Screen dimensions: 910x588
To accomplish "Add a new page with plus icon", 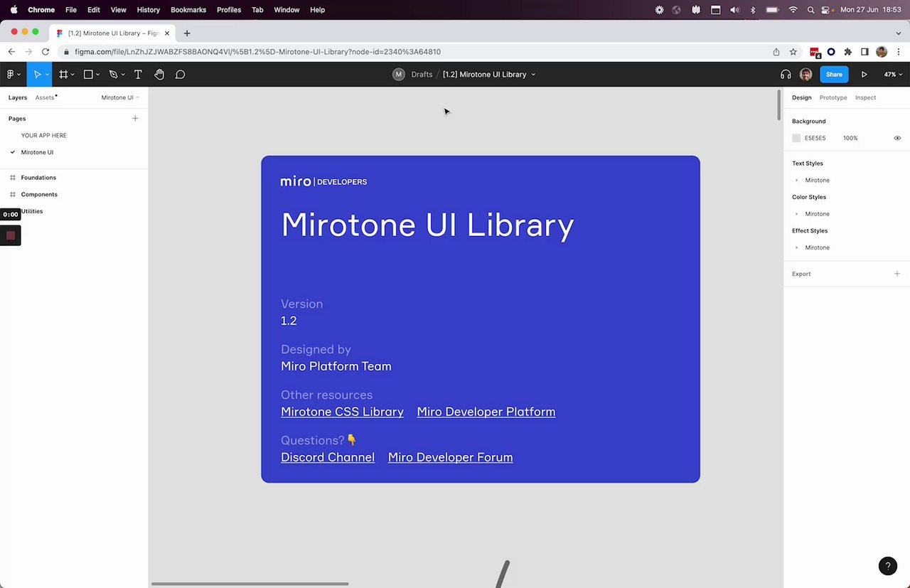I will (x=135, y=119).
